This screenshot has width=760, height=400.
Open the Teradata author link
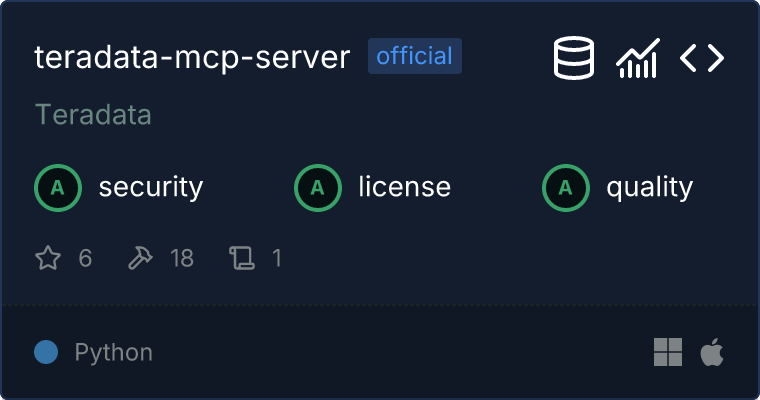pyautogui.click(x=93, y=115)
